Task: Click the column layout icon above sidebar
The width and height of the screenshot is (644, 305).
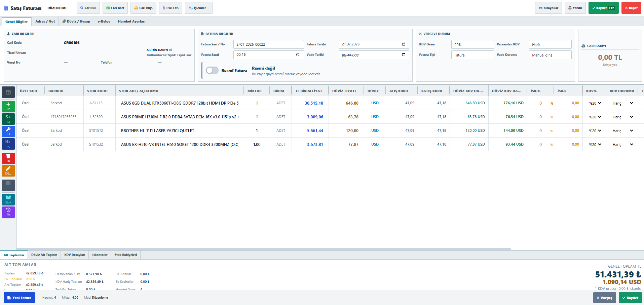Action: [x=8, y=92]
